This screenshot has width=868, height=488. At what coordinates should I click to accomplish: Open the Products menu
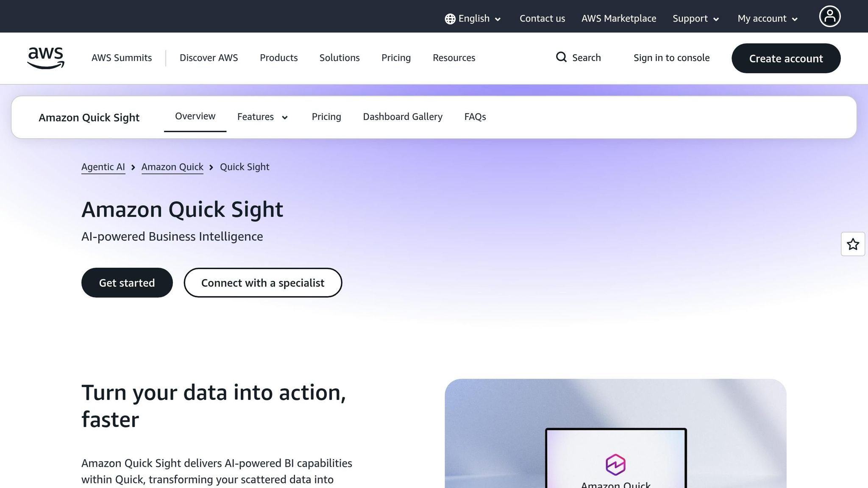coord(278,58)
